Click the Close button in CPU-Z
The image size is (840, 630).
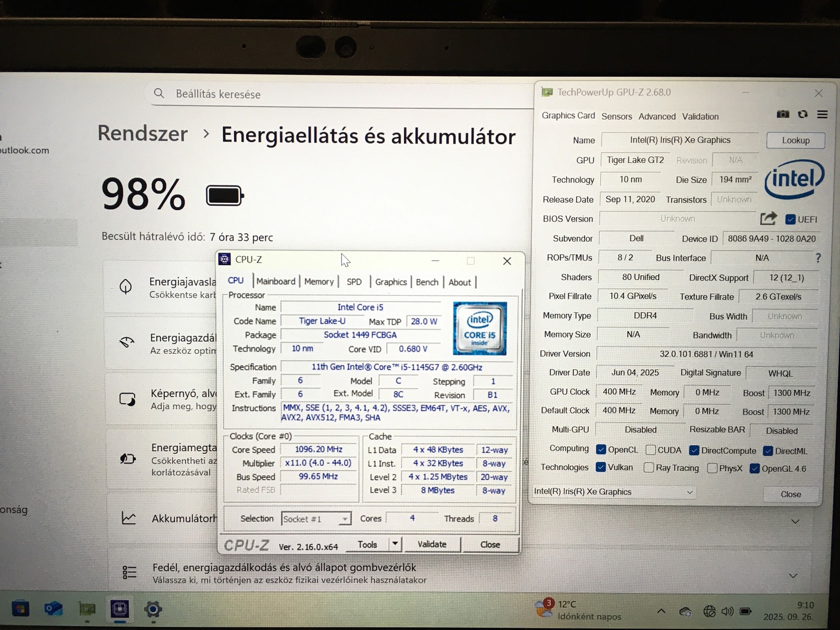click(x=490, y=545)
